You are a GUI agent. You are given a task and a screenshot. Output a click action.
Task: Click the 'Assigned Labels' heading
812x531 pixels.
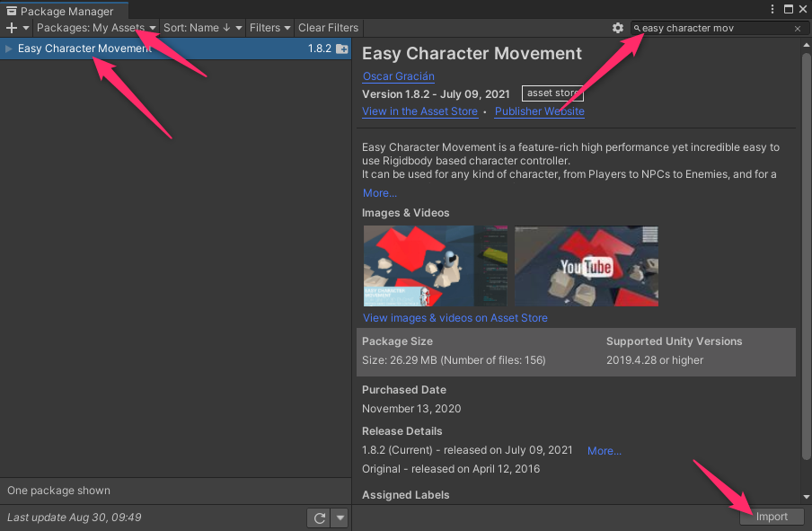click(405, 495)
